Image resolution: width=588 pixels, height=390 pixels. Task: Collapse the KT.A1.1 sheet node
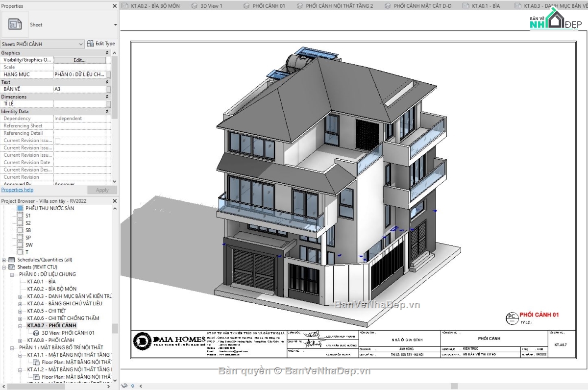[20, 355]
